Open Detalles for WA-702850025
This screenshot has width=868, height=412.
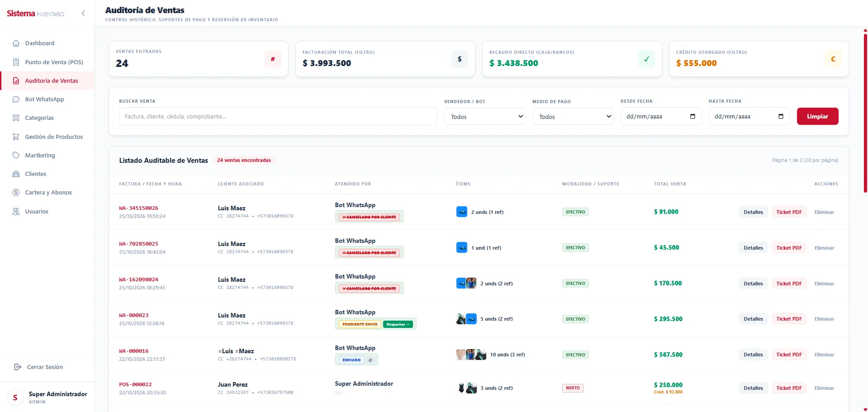coord(753,248)
